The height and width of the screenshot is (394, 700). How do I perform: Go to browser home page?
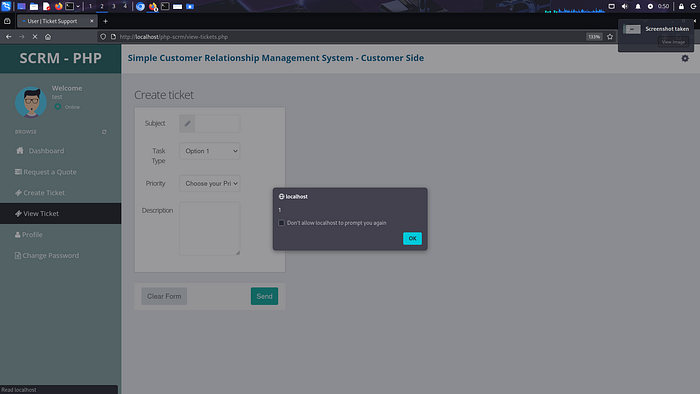pyautogui.click(x=48, y=37)
